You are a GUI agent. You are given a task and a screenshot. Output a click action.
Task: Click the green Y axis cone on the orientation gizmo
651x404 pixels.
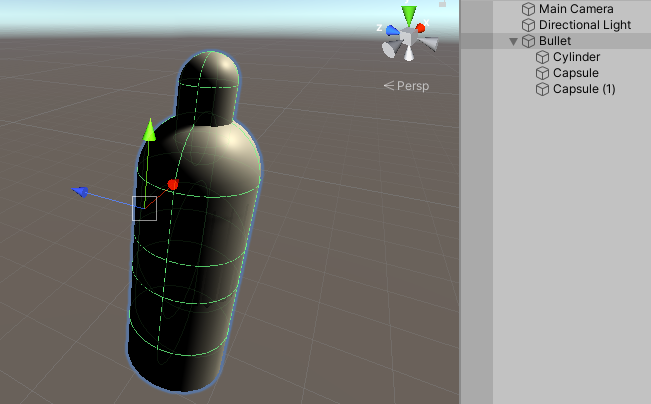409,15
